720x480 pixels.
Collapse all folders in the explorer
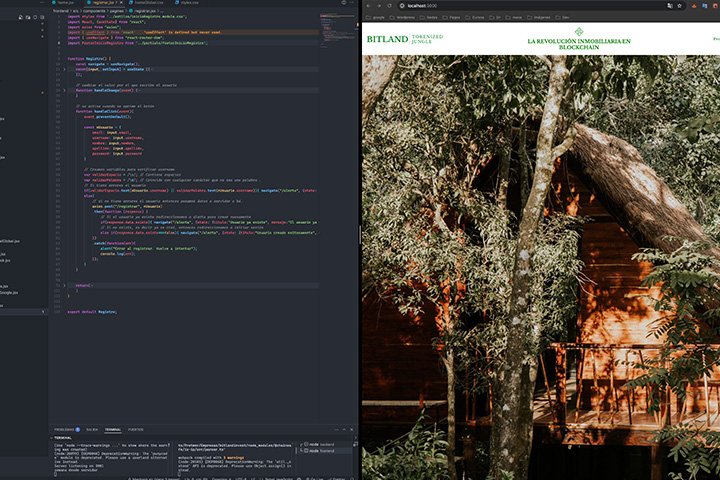tap(42, 17)
